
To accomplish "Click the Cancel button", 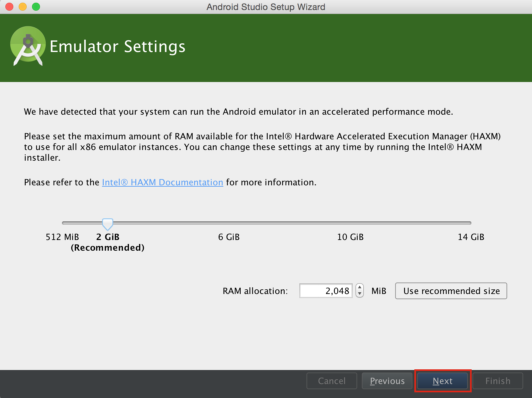I will click(332, 381).
